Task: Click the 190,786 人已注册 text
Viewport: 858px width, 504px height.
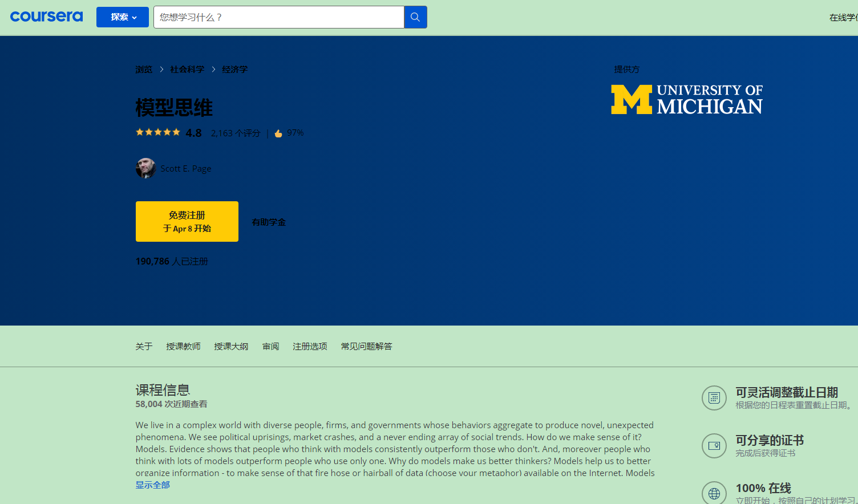Action: click(x=172, y=262)
